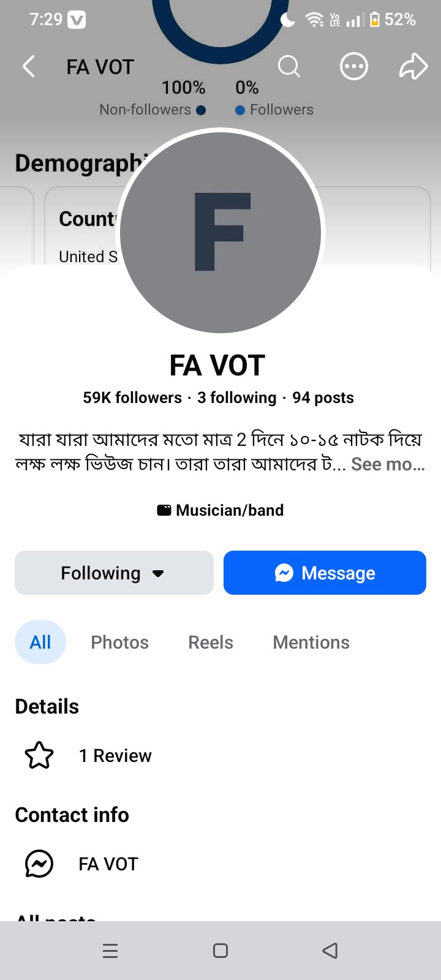Tap the Messenger icon under Contact info
This screenshot has height=980, width=441.
pyautogui.click(x=39, y=864)
